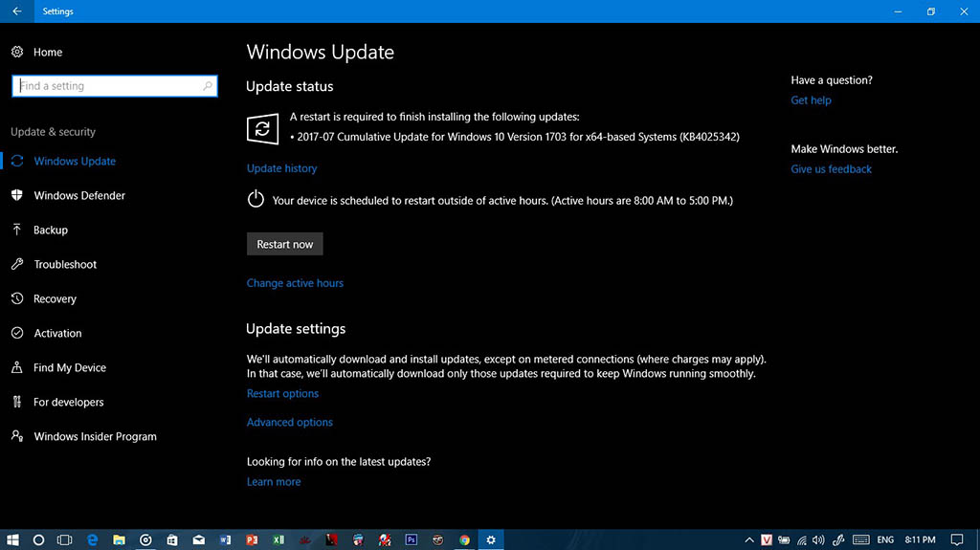Click the active Settings gear on taskbar
The height and width of the screenshot is (550, 980).
(491, 539)
